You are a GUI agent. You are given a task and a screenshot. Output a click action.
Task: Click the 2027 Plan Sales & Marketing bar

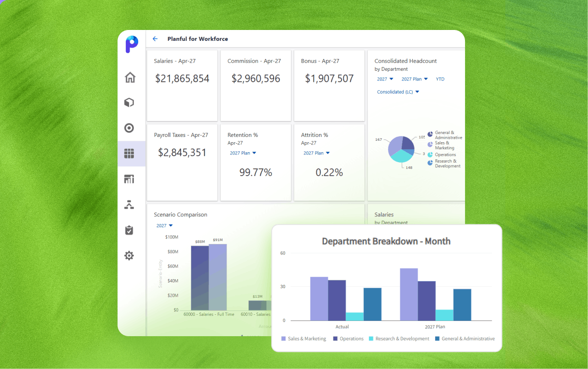click(409, 294)
